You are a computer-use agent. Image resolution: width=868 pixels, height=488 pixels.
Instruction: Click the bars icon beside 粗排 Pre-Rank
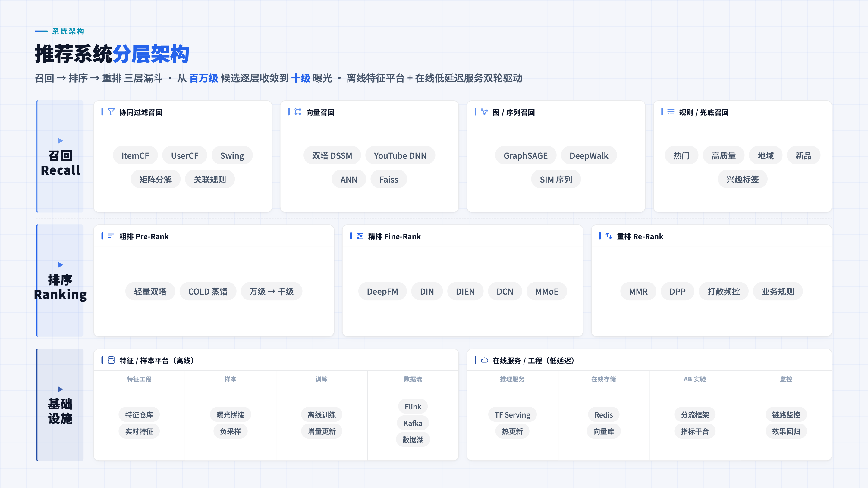111,236
